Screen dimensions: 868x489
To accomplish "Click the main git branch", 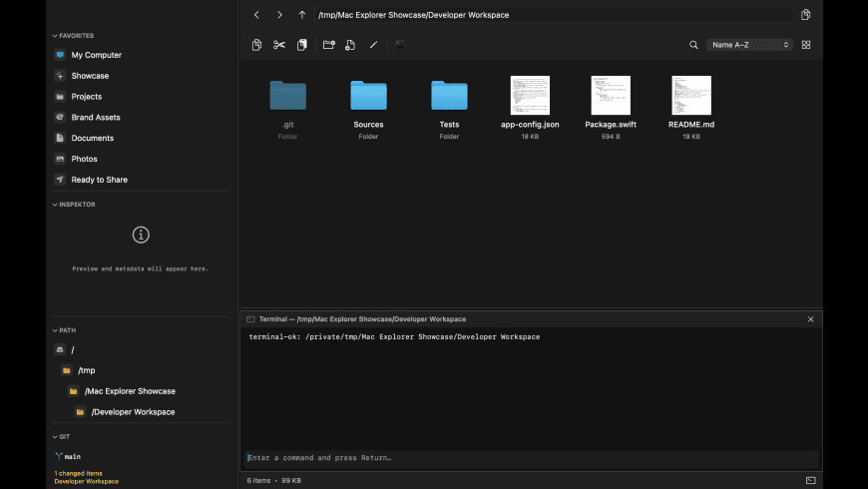I will 68,457.
